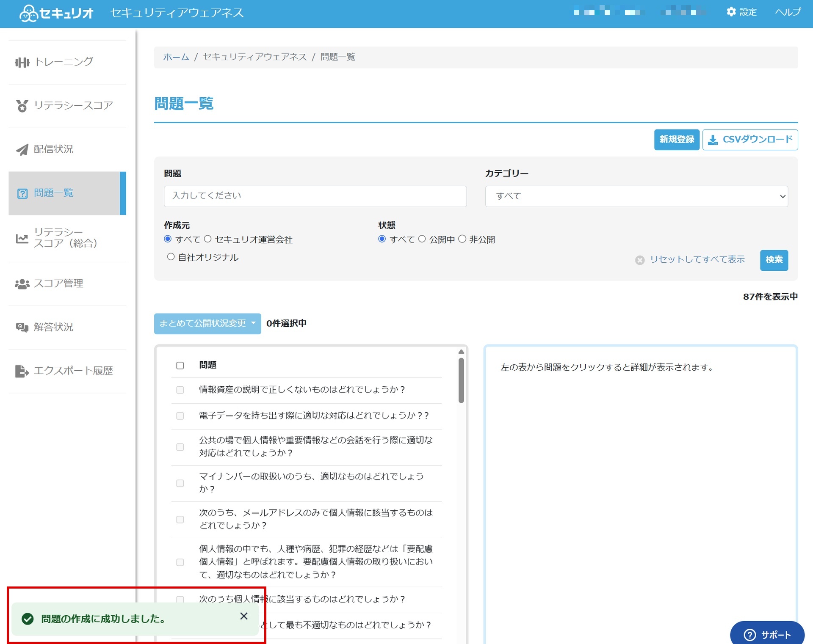Select 状態 すべて radio button
The width and height of the screenshot is (813, 644).
[382, 239]
